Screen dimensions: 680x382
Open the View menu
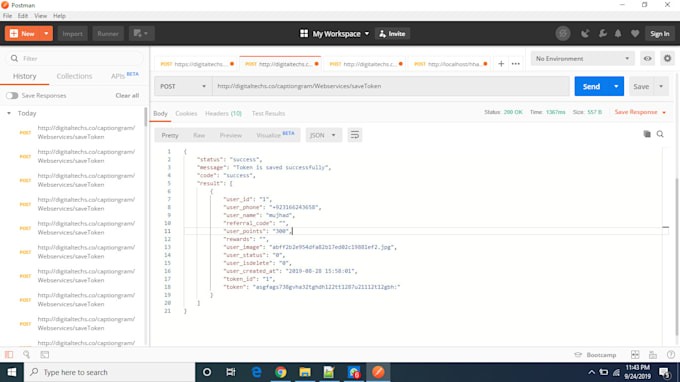(41, 16)
